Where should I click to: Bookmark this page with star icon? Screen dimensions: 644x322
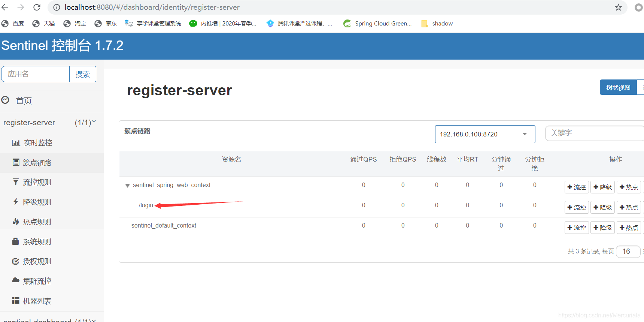618,7
